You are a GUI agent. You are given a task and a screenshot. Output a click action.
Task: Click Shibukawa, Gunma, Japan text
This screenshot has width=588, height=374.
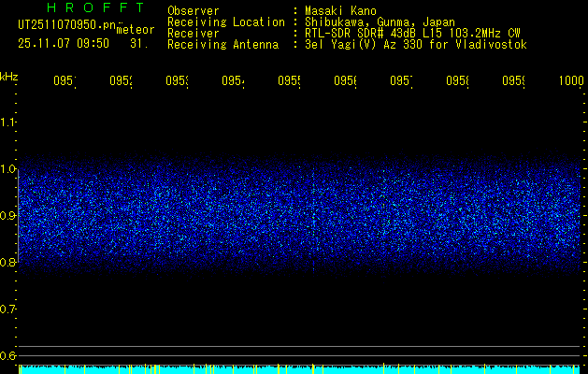(380, 22)
